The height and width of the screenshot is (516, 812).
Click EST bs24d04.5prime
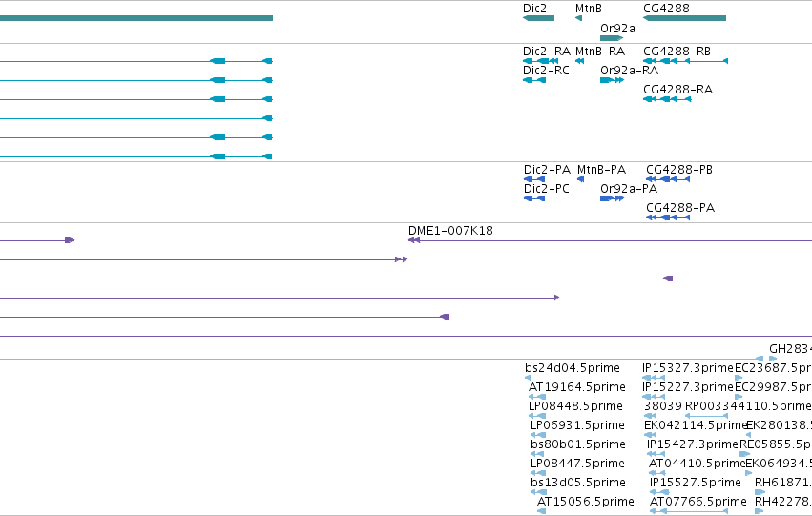[573, 368]
